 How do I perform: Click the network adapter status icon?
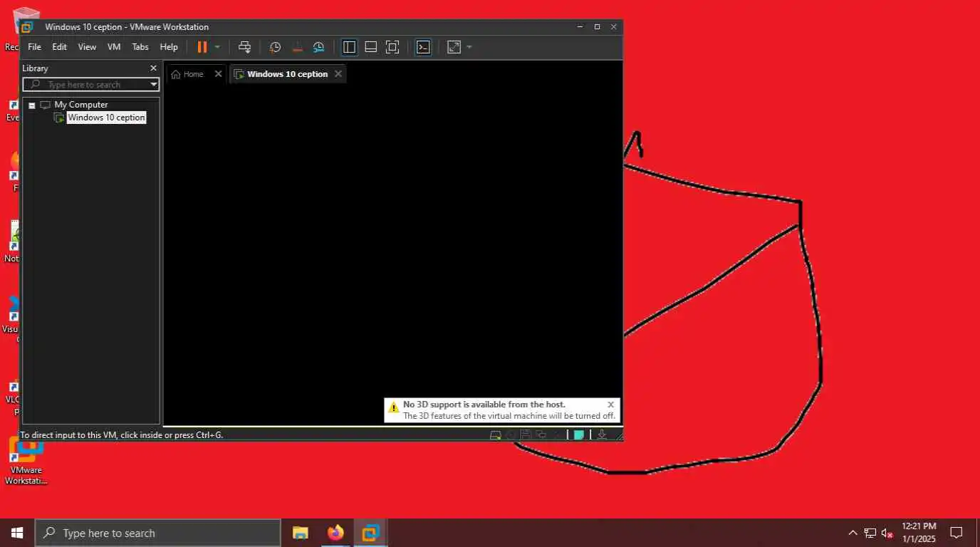click(x=541, y=434)
